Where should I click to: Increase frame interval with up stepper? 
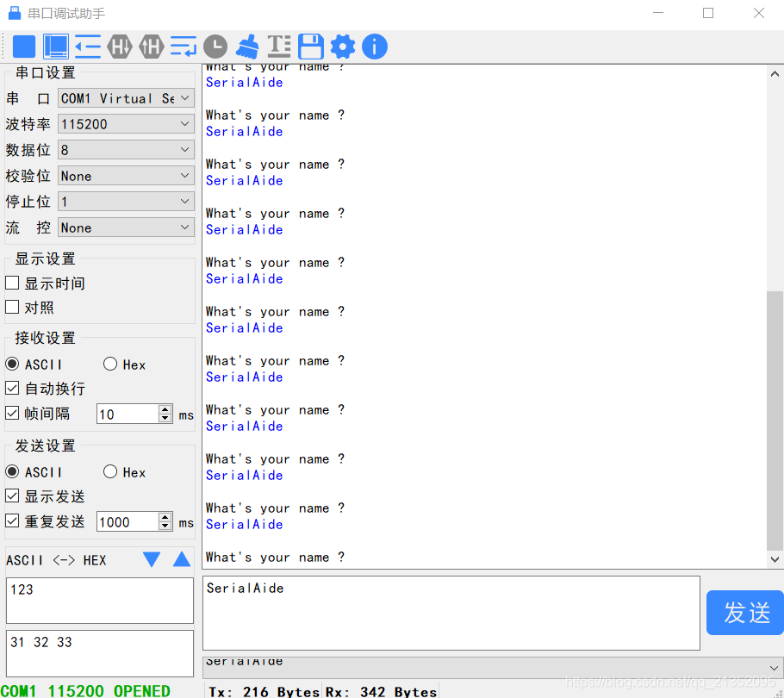[165, 409]
